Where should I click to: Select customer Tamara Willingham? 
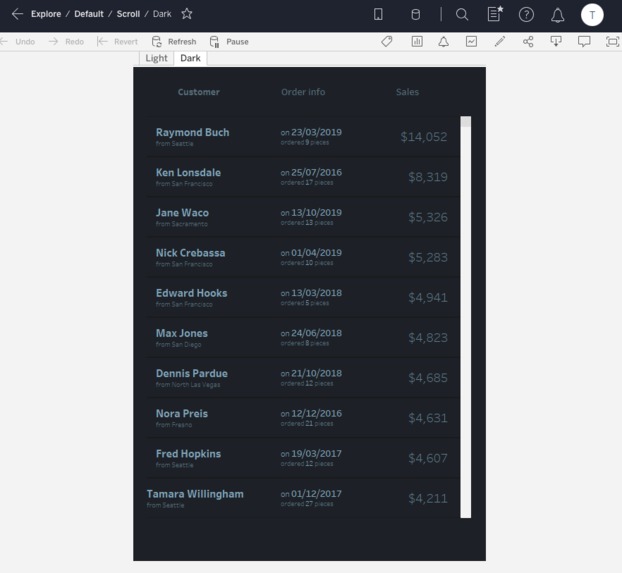(195, 494)
